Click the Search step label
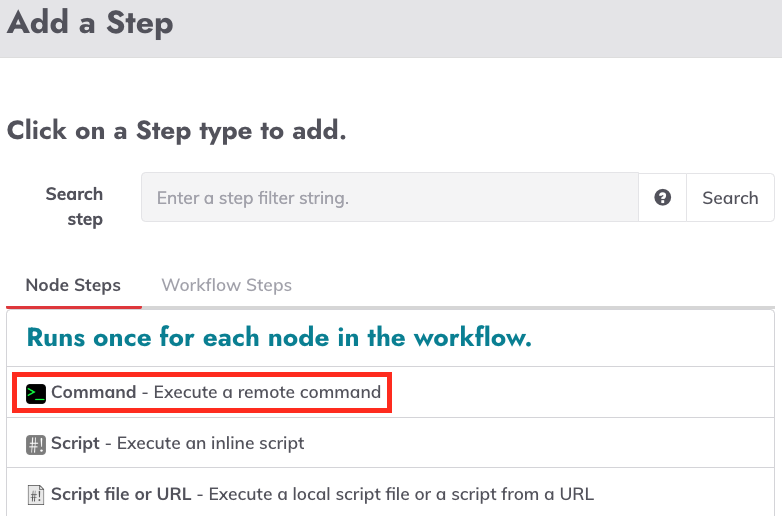Viewport: 782px width, 516px height. 75,206
